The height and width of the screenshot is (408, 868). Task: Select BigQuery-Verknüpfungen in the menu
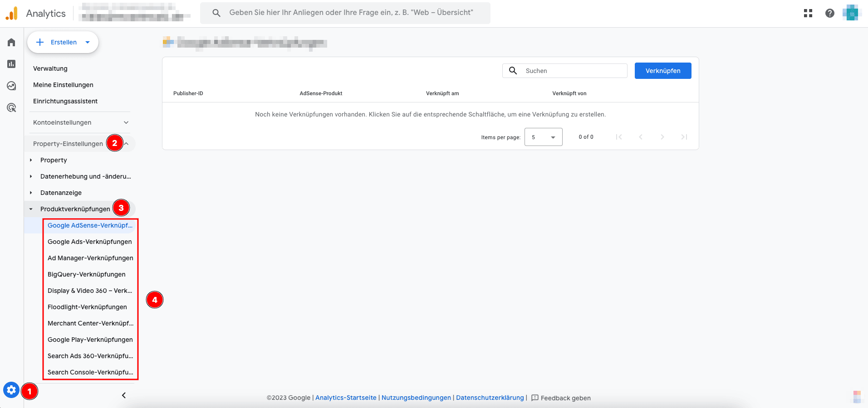pos(86,274)
